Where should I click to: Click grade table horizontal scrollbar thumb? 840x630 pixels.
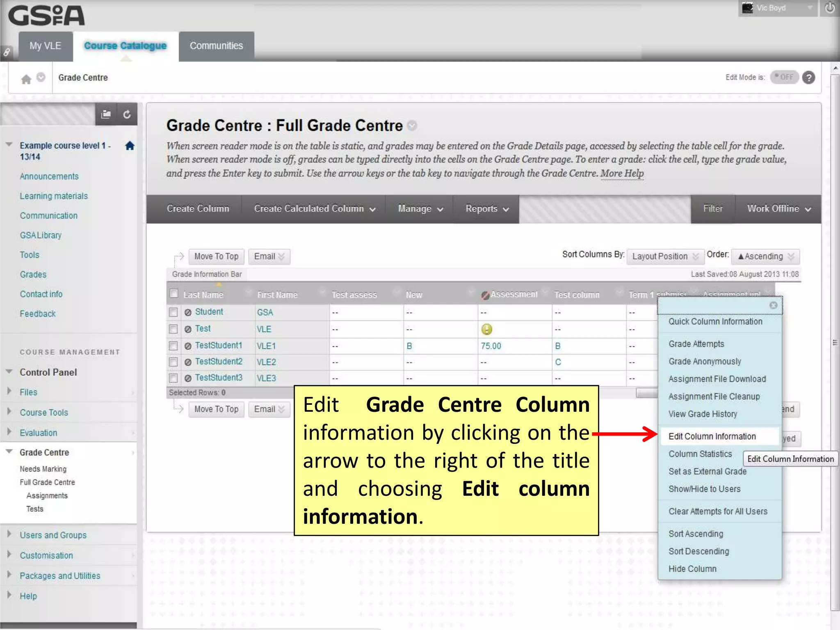[647, 393]
